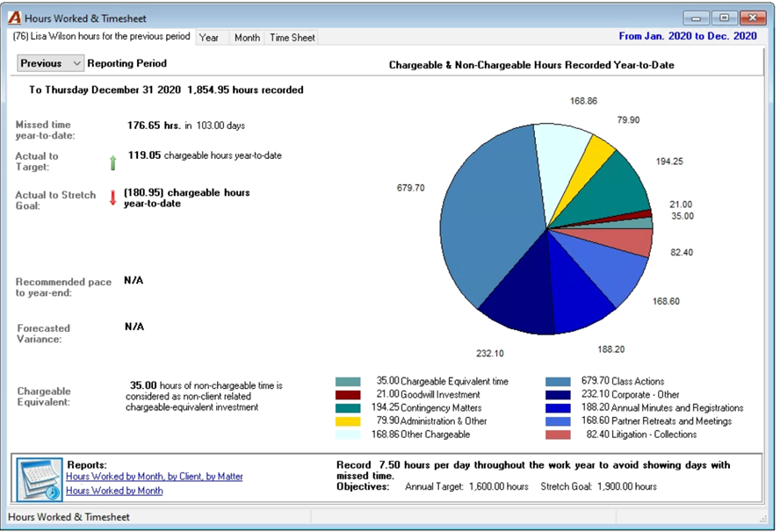Click the chart title Chargeable & Non-Chargeable Hours Recorded Year-to-Date
This screenshot has height=532, width=780.
tap(531, 65)
